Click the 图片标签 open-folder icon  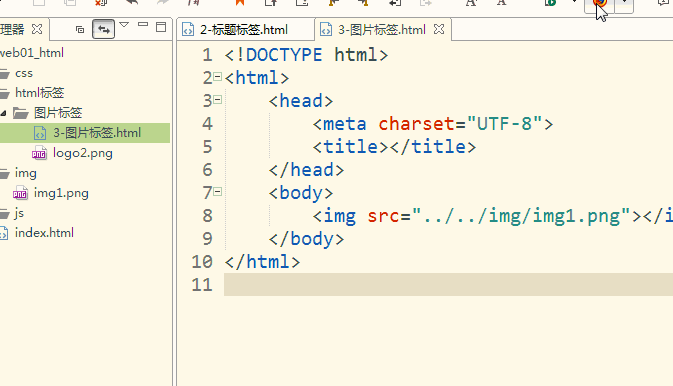pyautogui.click(x=20, y=113)
